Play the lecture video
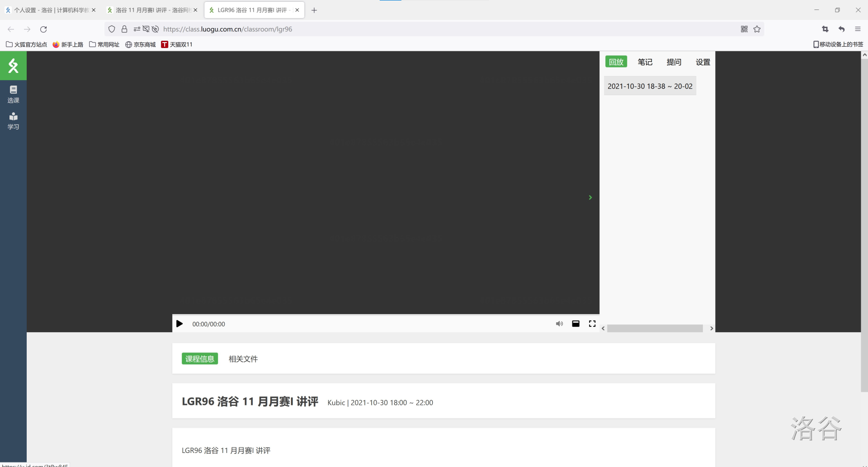The height and width of the screenshot is (467, 868). [x=179, y=324]
